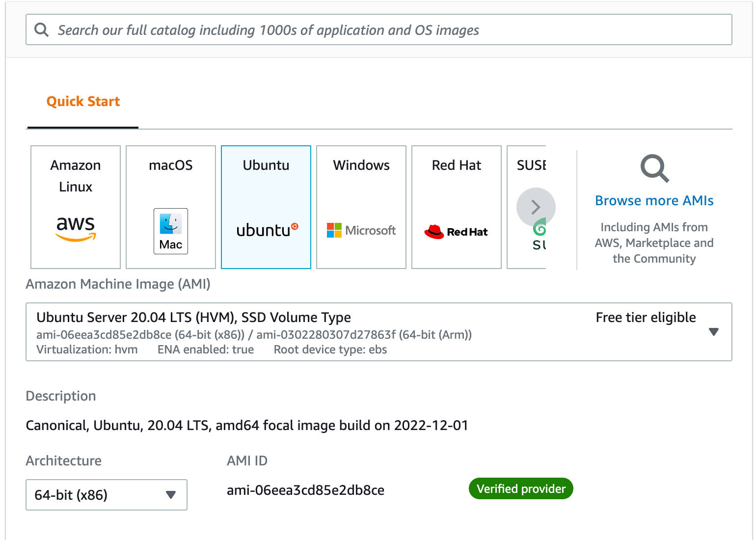Click the Microsoft logo
This screenshot has width=756, height=540.
point(361,230)
